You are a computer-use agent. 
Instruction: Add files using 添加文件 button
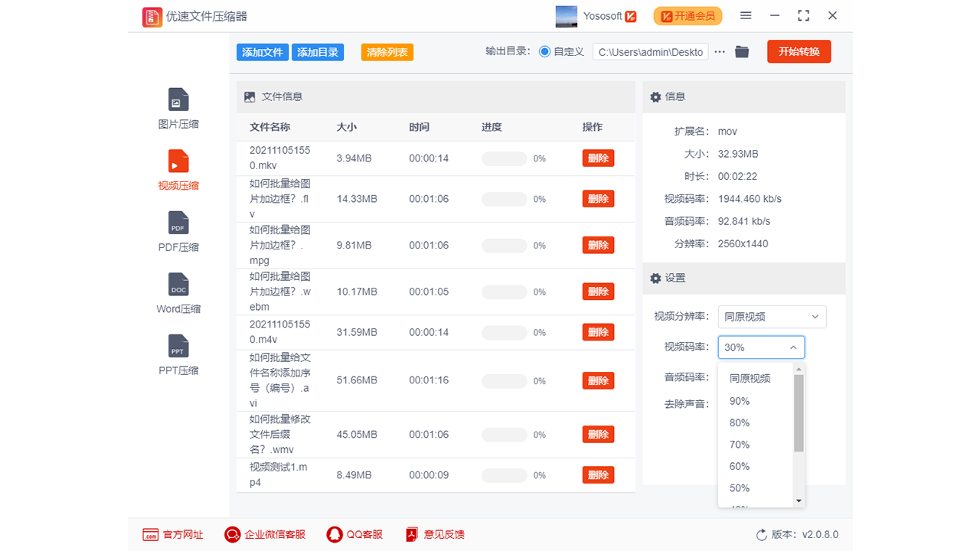(262, 52)
